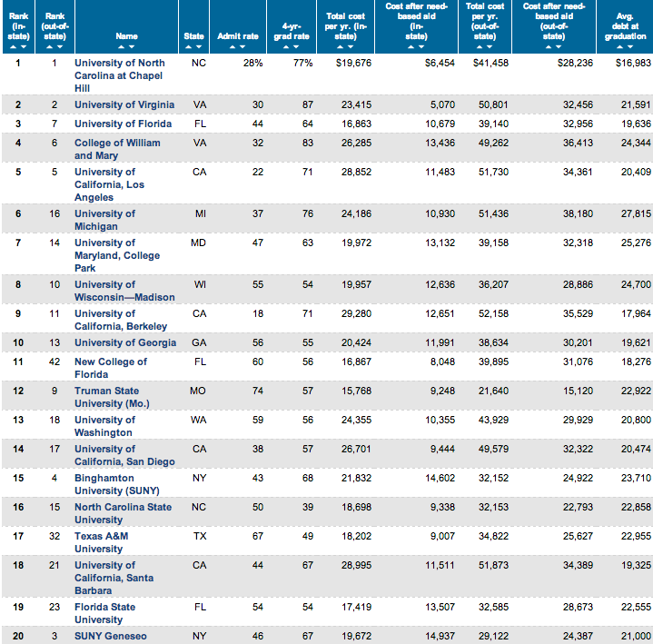Click the 14,937 in-state aid cost value
Viewport: 653px width, 644px height.
coord(440,636)
